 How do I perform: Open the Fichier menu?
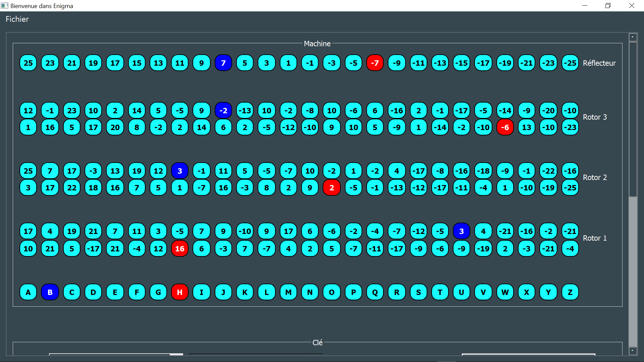(17, 19)
